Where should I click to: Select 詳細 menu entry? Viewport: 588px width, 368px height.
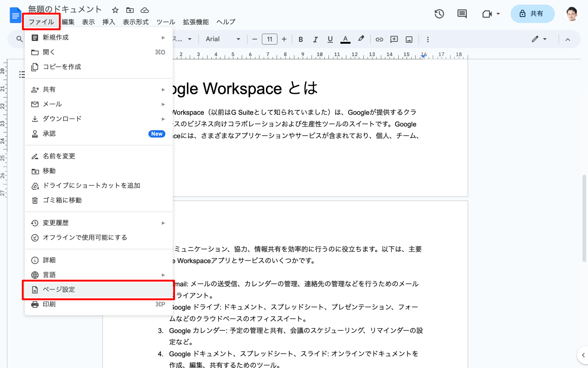point(99,260)
